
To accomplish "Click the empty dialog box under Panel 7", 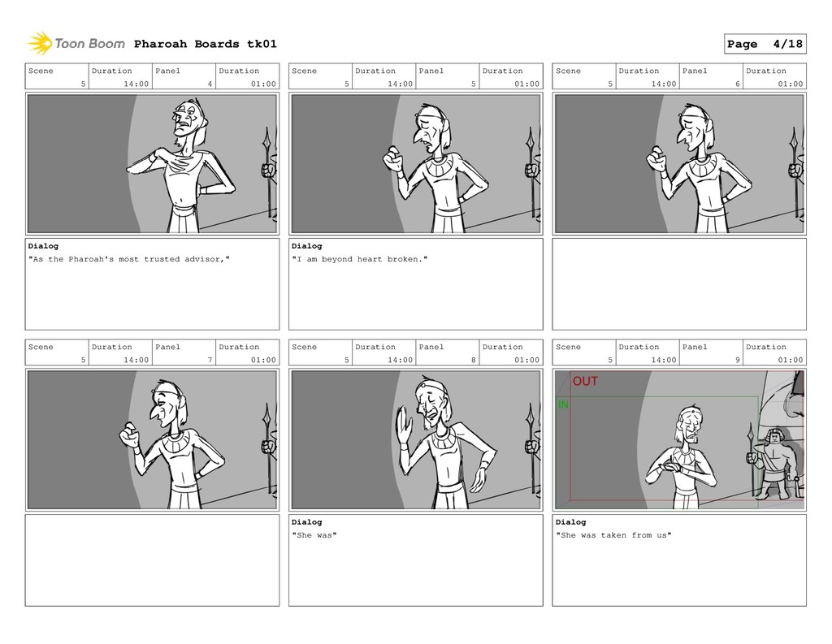I will pyautogui.click(x=152, y=560).
